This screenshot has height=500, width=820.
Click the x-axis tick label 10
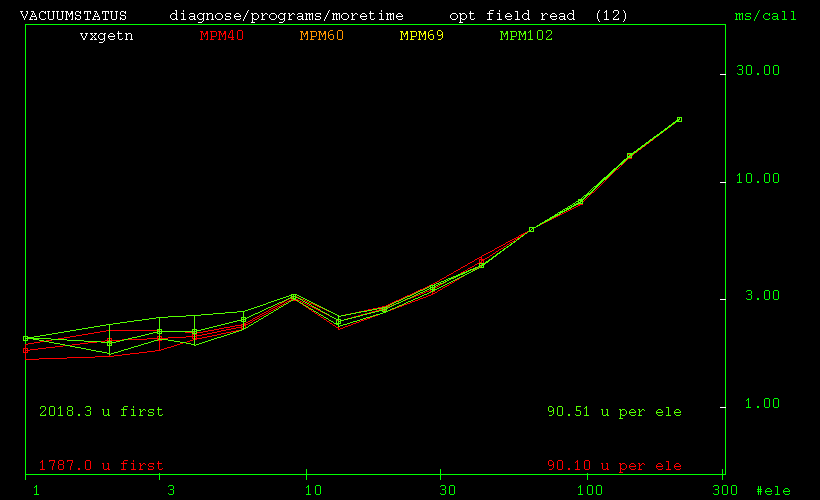tap(313, 491)
